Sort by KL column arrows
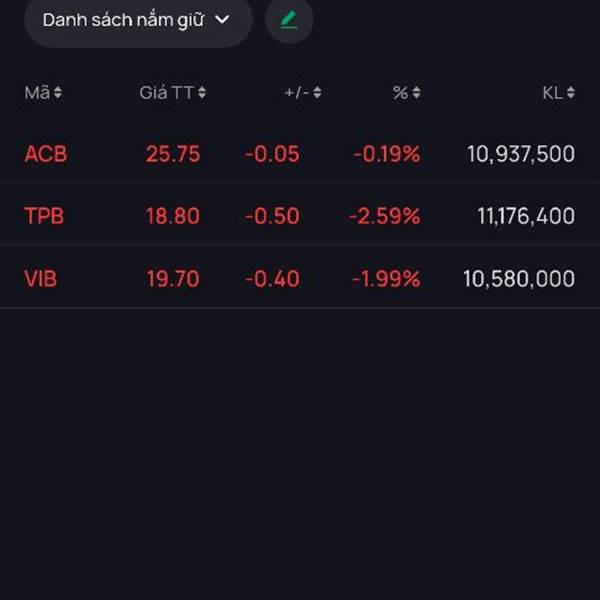Image resolution: width=600 pixels, height=600 pixels. tap(571, 93)
